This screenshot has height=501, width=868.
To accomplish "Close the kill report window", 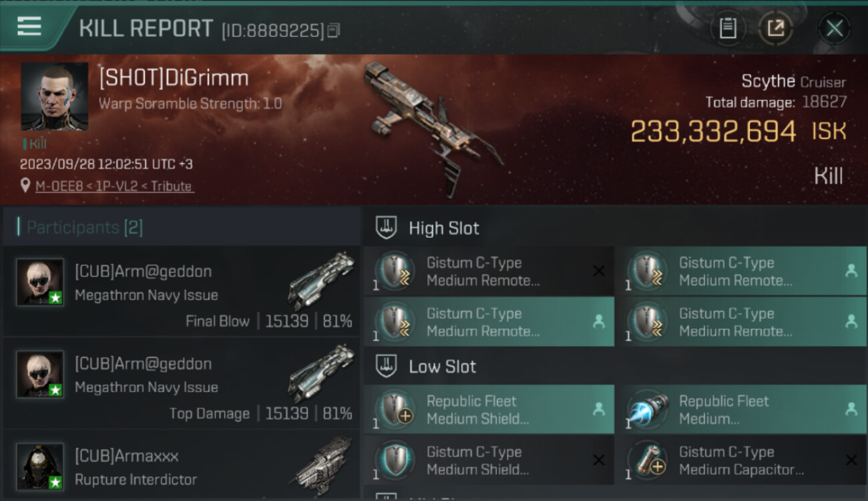I will click(x=834, y=28).
